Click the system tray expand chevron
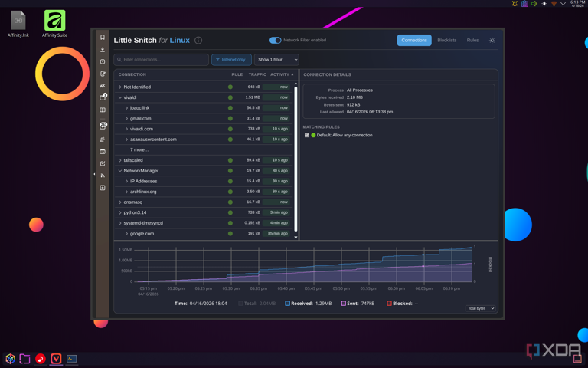588x368 pixels. (563, 3)
